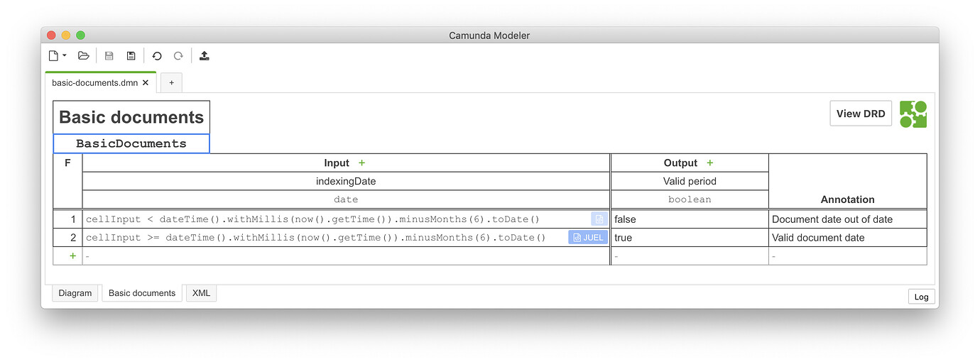The height and width of the screenshot is (362, 980).
Task: Click the JUEL language badge in rule 2
Action: click(588, 238)
